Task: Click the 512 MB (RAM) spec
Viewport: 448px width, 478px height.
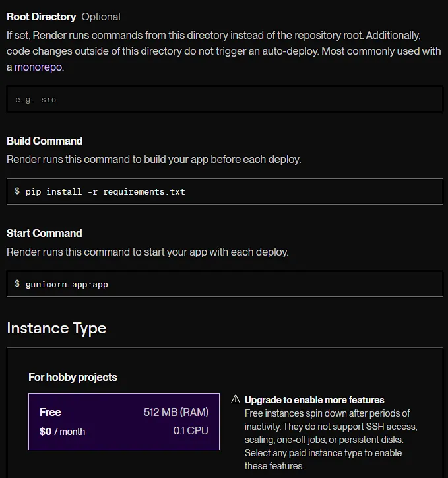Action: [x=176, y=412]
